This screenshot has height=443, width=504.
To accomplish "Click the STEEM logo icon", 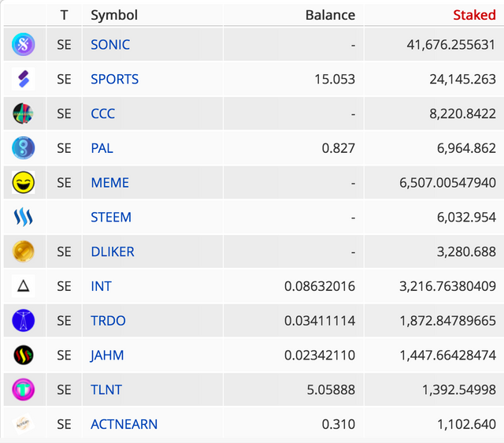I will point(23,217).
